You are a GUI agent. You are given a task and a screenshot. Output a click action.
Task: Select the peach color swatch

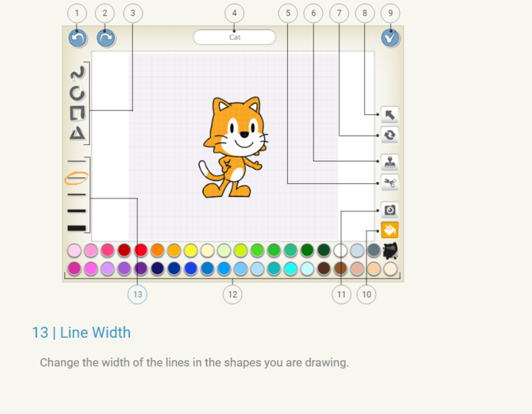tap(373, 268)
